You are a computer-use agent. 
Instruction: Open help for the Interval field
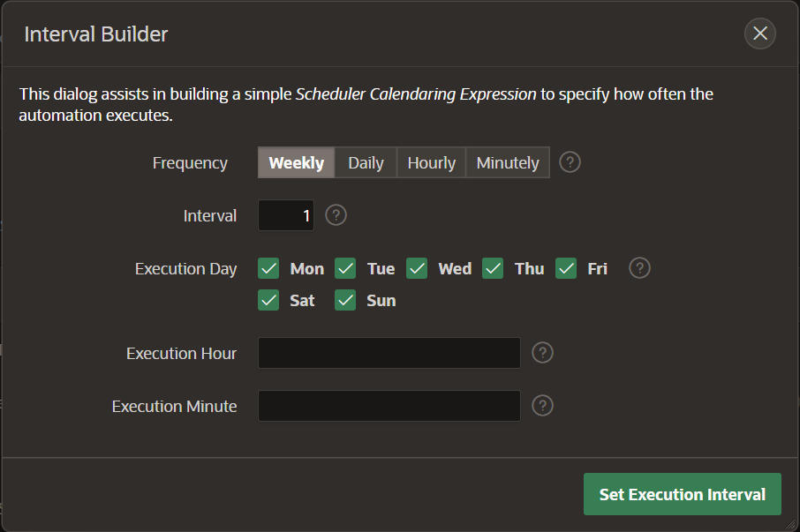(336, 215)
